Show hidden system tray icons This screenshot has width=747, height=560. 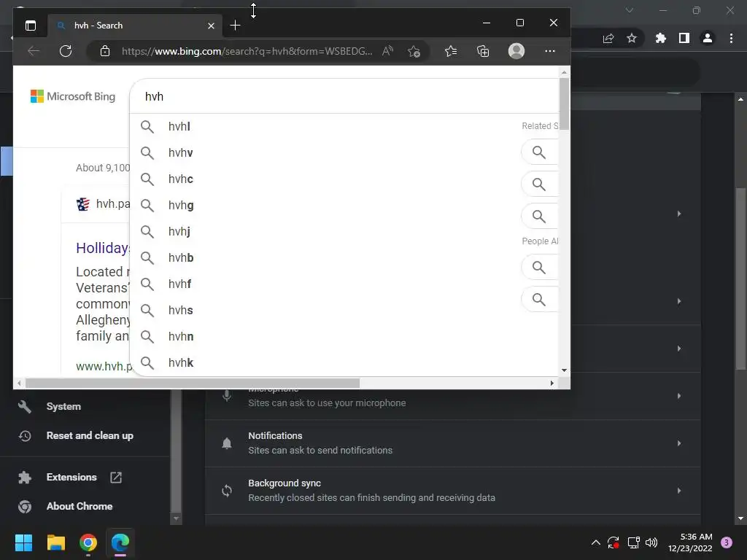(595, 542)
